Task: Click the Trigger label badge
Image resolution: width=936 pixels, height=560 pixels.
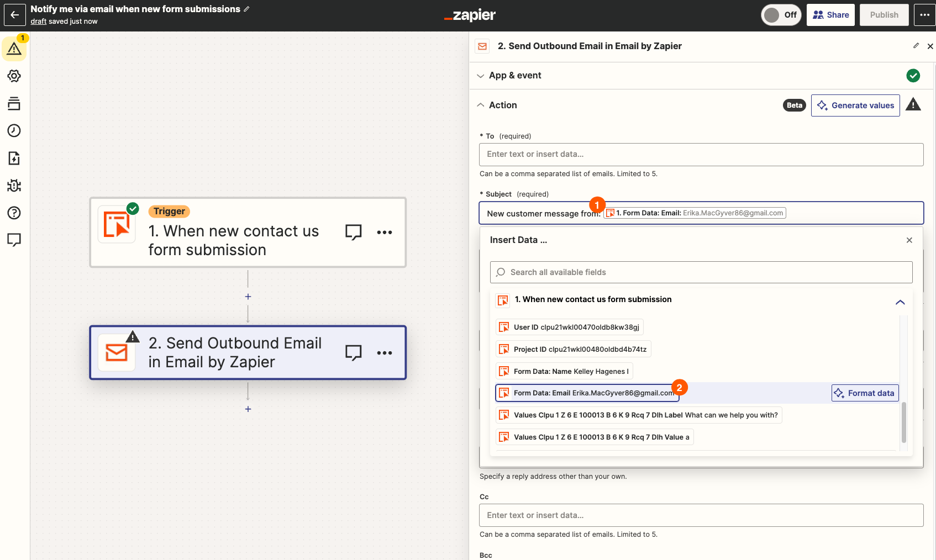Action: pyautogui.click(x=169, y=212)
